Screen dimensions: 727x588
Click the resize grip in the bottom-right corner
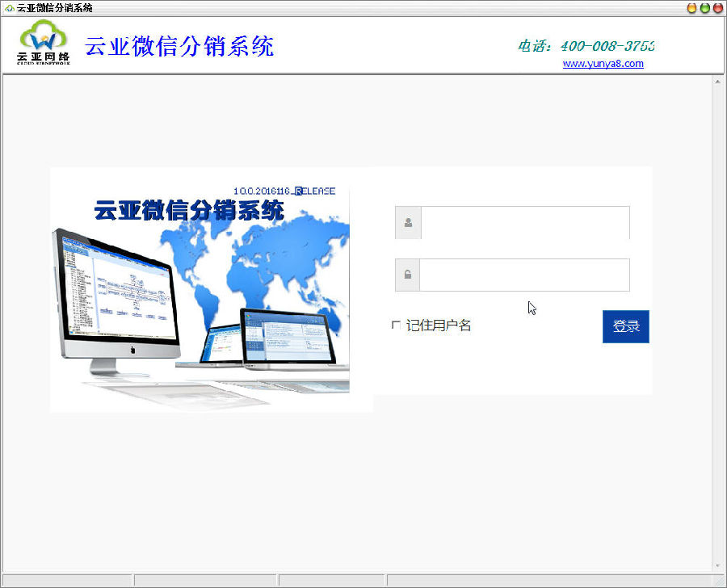(720, 581)
